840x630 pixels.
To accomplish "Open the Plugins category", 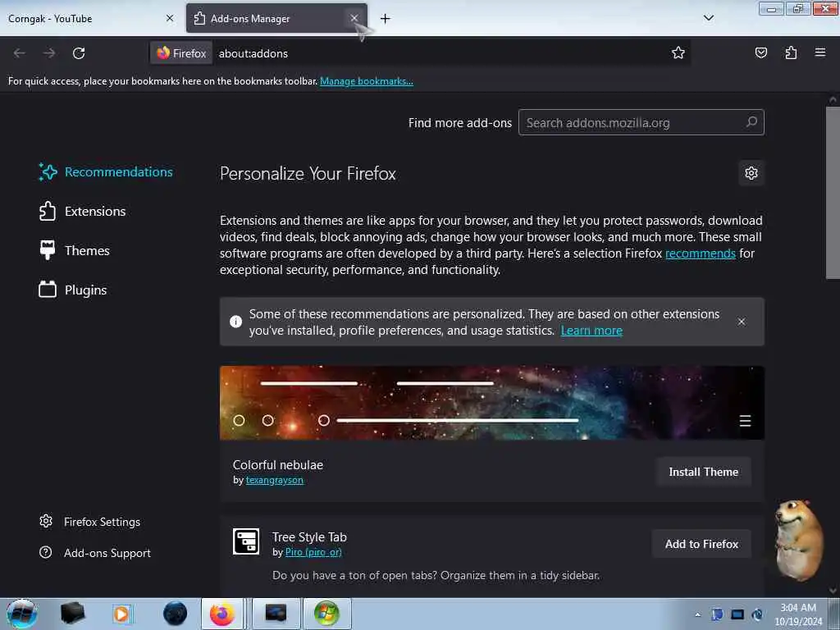I will click(x=73, y=290).
